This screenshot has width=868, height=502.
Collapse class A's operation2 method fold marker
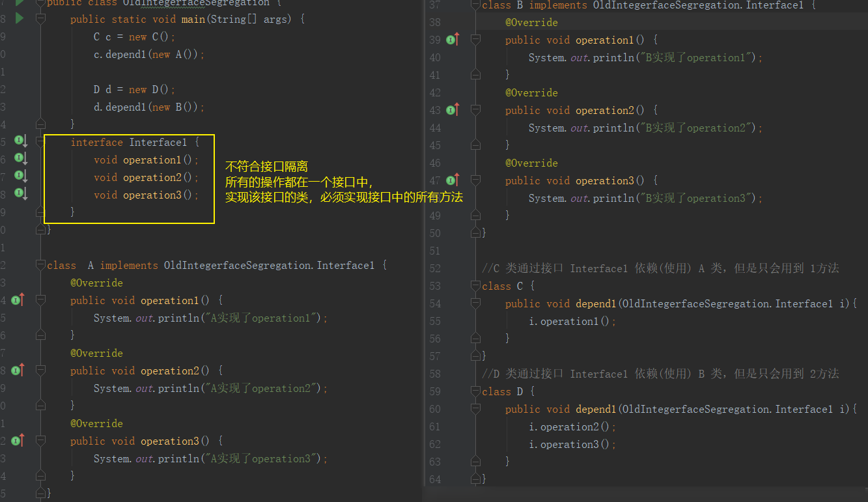click(x=40, y=370)
